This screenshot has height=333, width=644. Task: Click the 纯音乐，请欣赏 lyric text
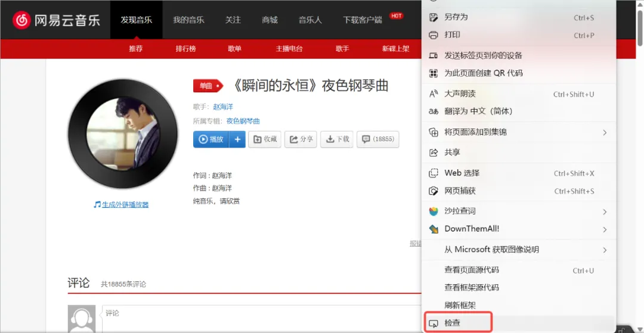click(x=216, y=201)
